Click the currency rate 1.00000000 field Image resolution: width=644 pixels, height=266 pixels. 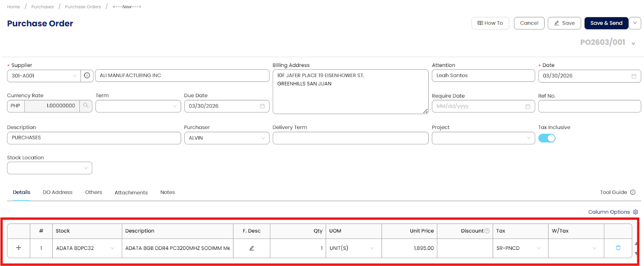52,106
